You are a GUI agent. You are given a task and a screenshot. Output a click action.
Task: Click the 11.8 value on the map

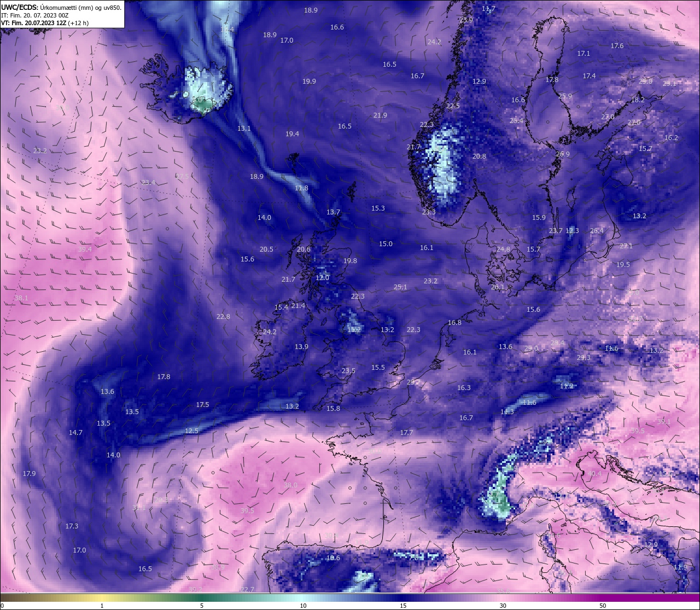click(301, 188)
